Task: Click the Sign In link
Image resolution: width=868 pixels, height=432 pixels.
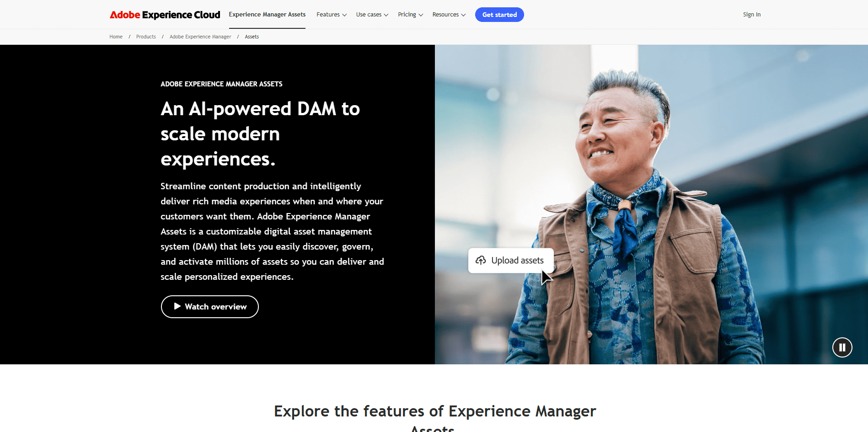Action: click(752, 15)
